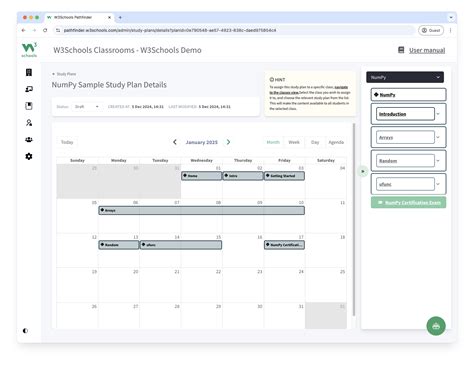Select the ufunc event bar
This screenshot has width=474, height=365.
pos(181,245)
